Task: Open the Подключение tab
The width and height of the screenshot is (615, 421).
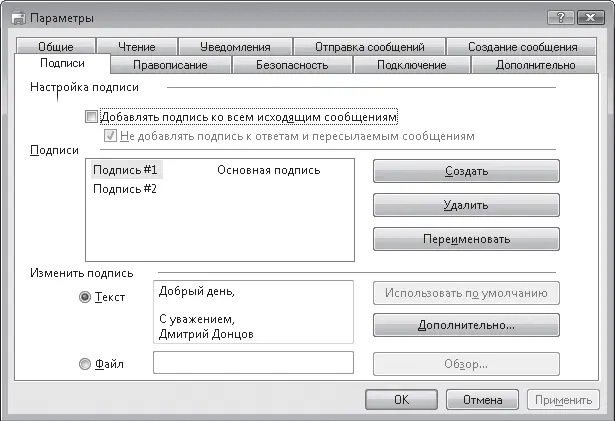Action: (412, 65)
